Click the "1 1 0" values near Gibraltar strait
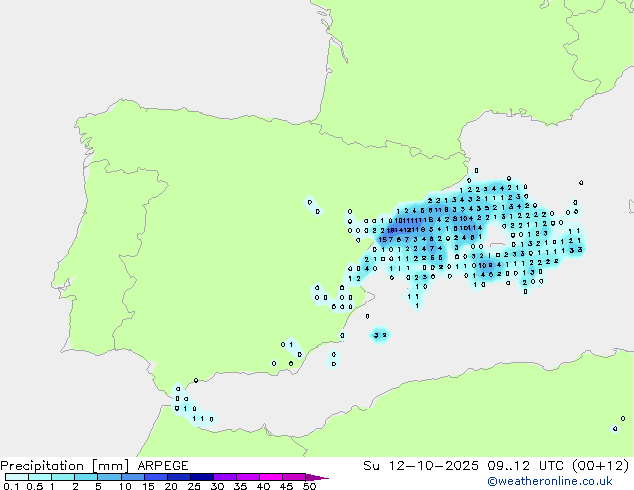This screenshot has height=490, width=634. (203, 419)
